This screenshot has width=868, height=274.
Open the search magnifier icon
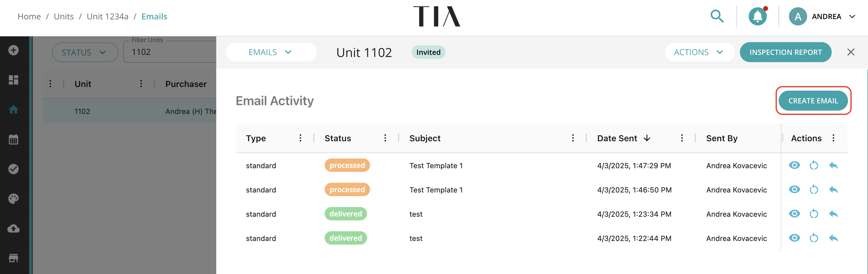(x=717, y=16)
